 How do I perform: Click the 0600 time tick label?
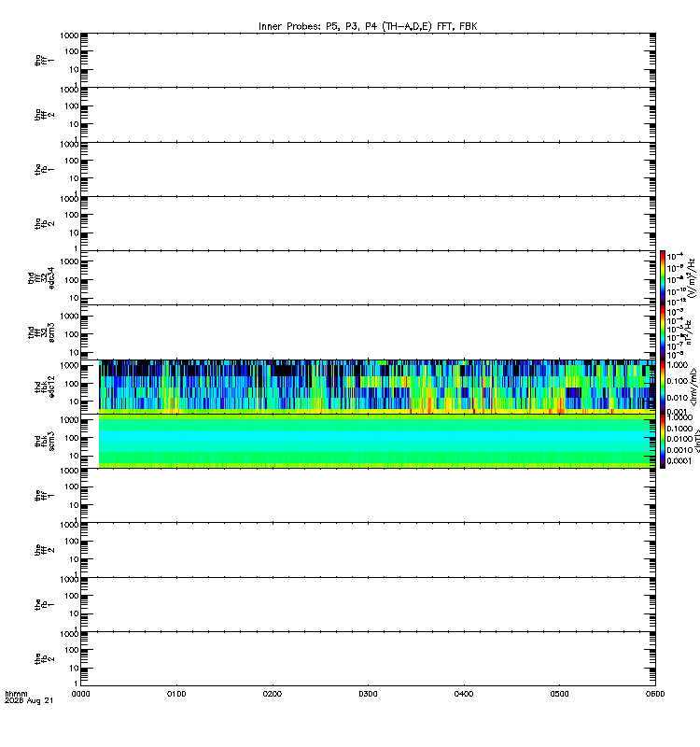pyautogui.click(x=655, y=694)
